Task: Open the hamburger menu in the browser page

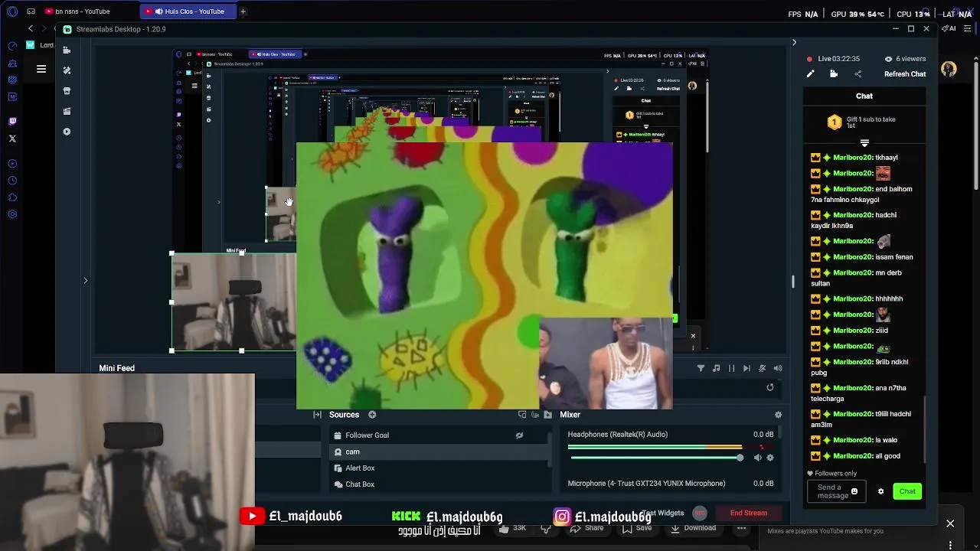Action: [x=41, y=69]
